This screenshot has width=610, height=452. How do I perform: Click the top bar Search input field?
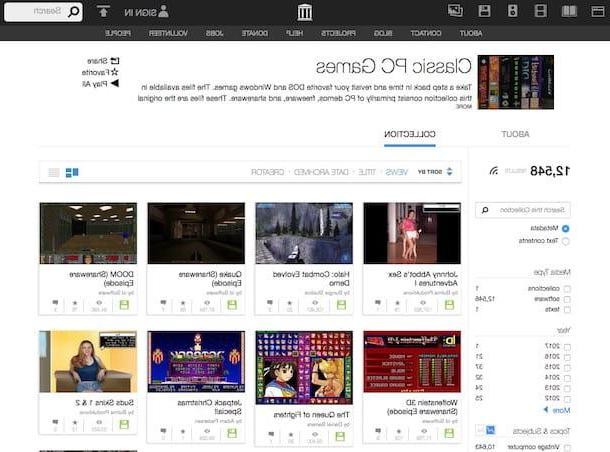(x=43, y=11)
